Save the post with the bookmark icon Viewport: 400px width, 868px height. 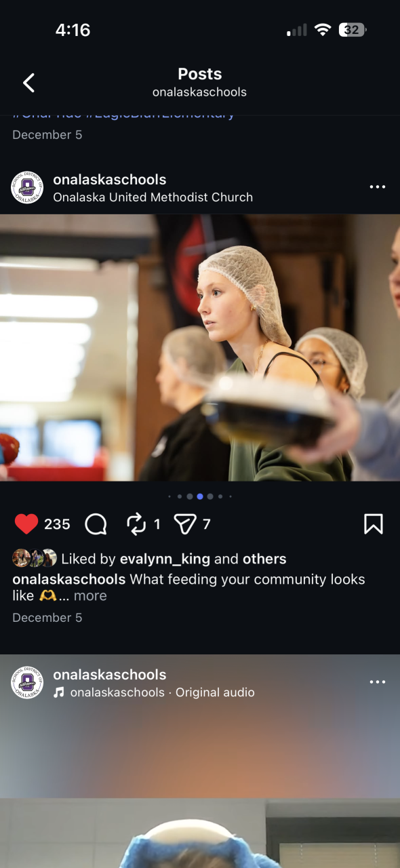(x=374, y=524)
